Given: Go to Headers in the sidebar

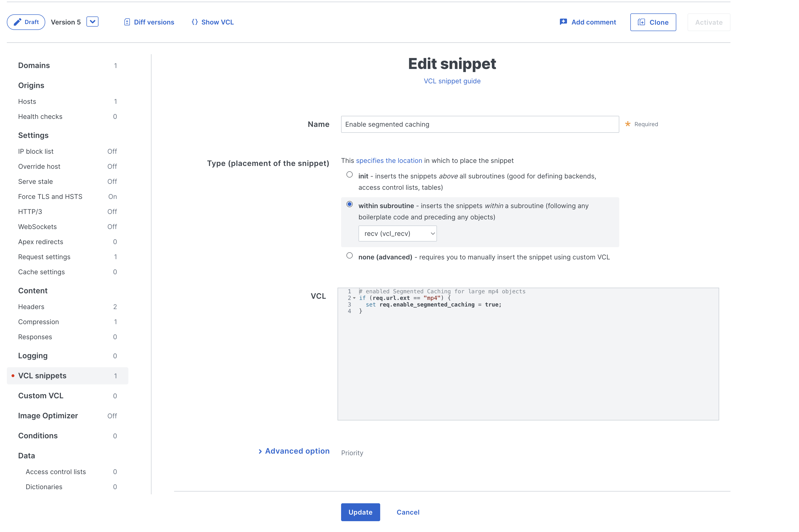Looking at the screenshot, I should point(31,307).
